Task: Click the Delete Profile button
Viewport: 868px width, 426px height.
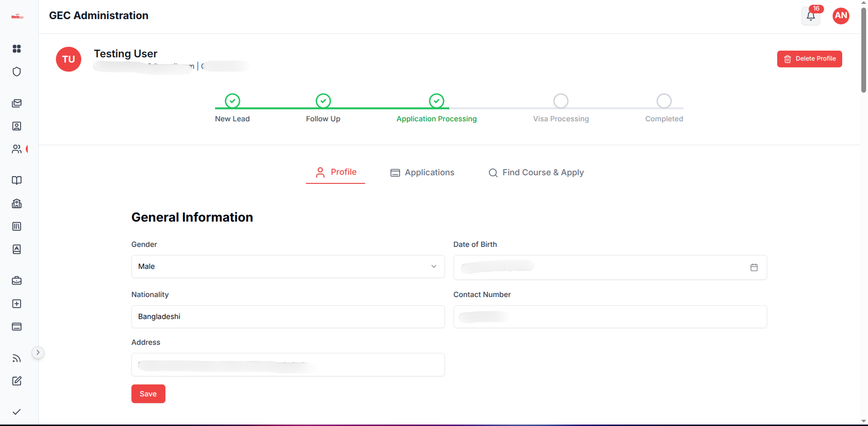Action: [809, 59]
